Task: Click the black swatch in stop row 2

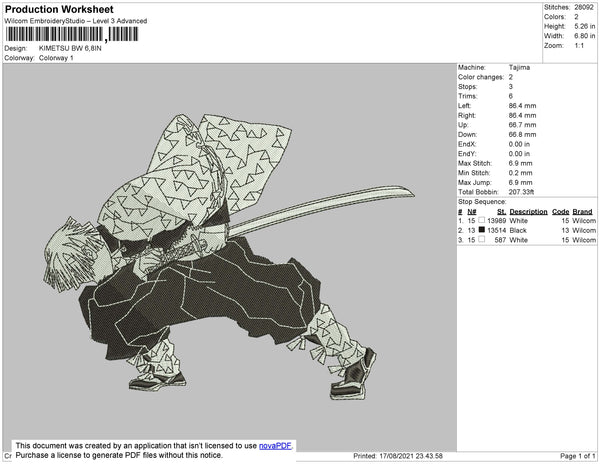Action: pyautogui.click(x=482, y=230)
